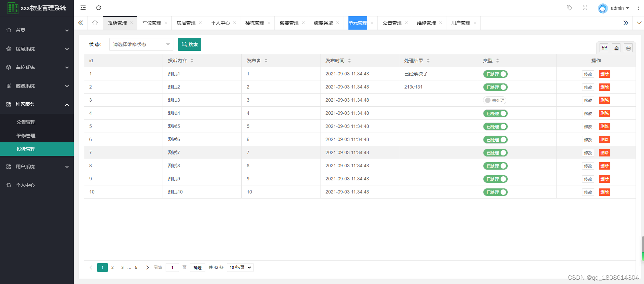Screen dimensions: 644x284
Task: Close the 投诉管理 tab
Action: [132, 23]
